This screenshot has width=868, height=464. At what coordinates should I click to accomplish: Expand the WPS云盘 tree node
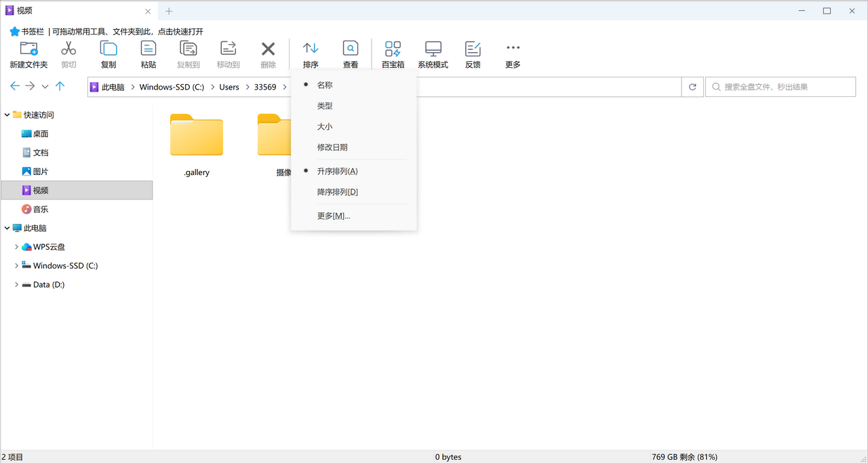pos(16,247)
